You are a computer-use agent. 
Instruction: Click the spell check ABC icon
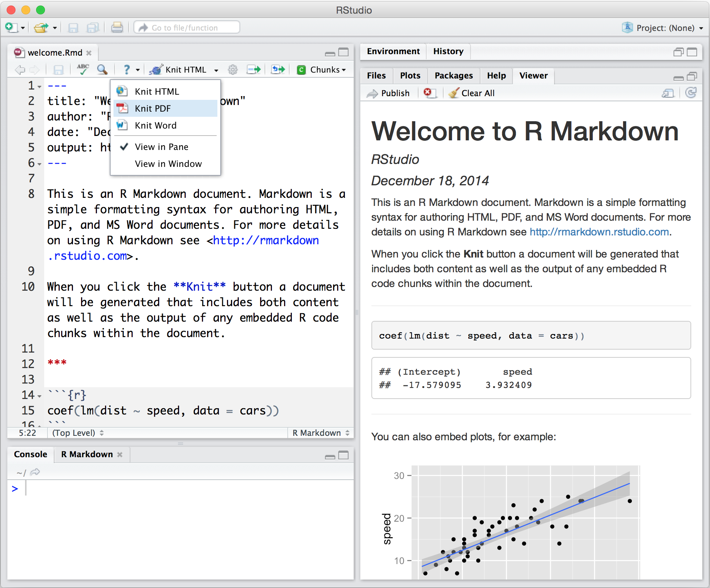pyautogui.click(x=83, y=69)
